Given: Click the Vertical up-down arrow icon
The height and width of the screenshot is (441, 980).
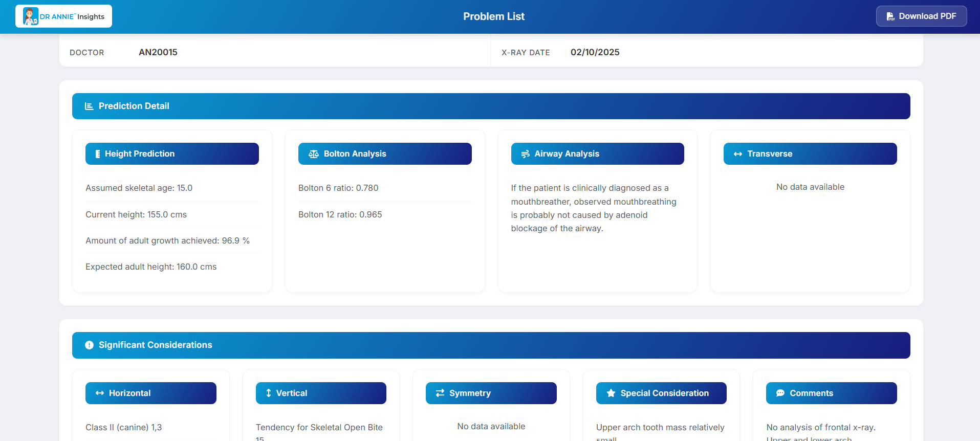Looking at the screenshot, I should [269, 393].
